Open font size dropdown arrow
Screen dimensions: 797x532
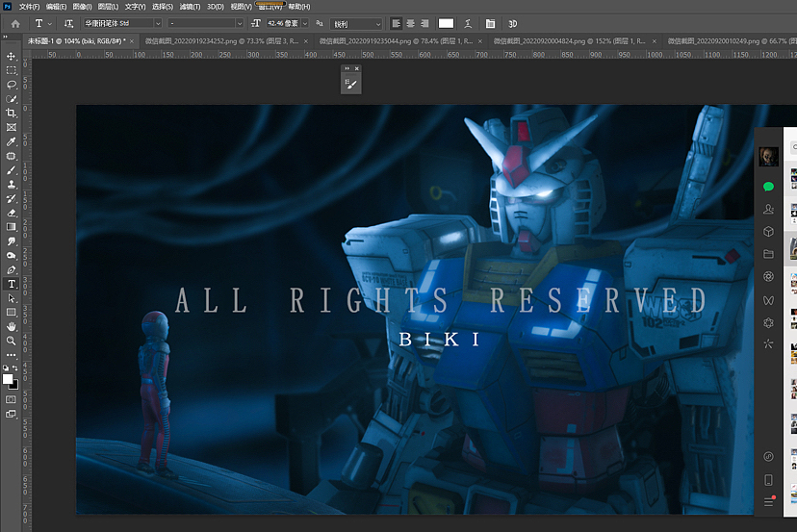pos(305,23)
